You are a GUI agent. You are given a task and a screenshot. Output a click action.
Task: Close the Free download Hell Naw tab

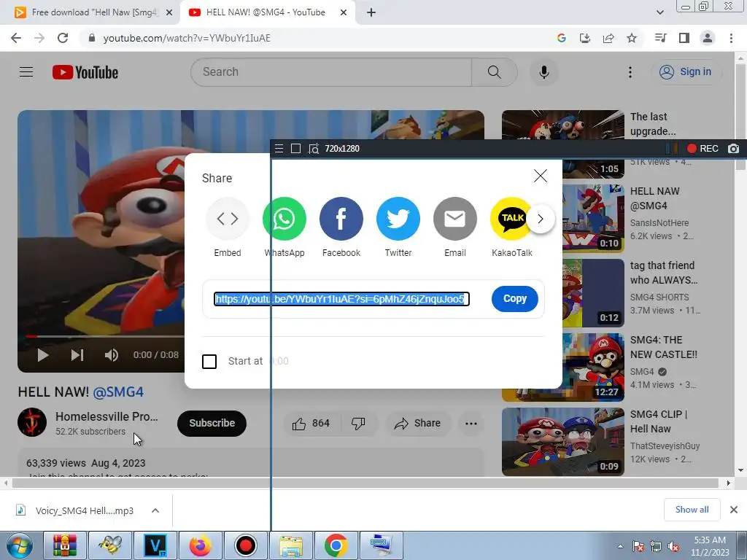point(169,13)
